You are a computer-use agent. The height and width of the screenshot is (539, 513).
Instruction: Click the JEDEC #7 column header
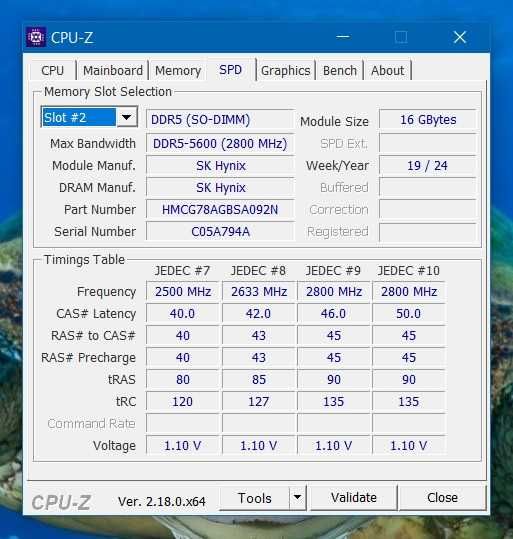182,271
